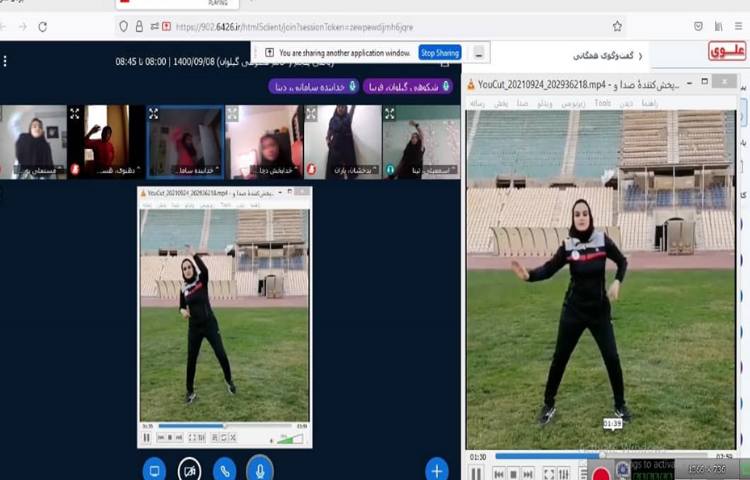The image size is (750, 480).
Task: Toggle fullscreen in the large VLC window
Action: coord(550,474)
